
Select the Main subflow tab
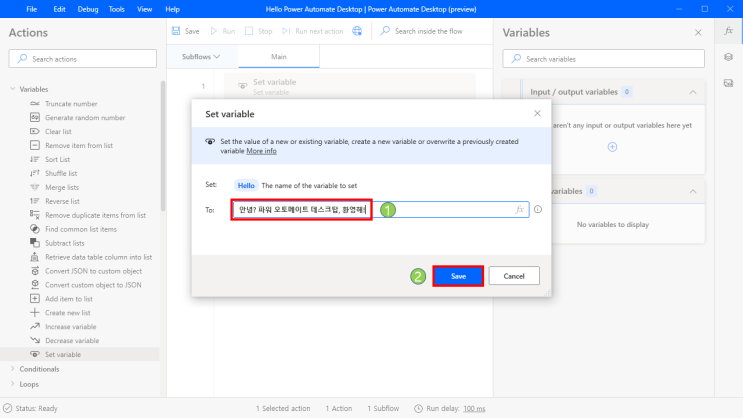[279, 56]
